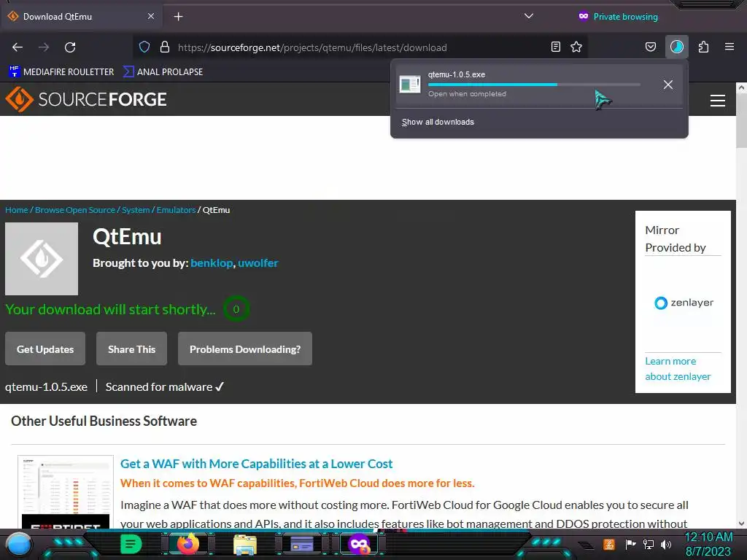Click the qtemu-1.0.5.exe download progress bar

(x=533, y=85)
